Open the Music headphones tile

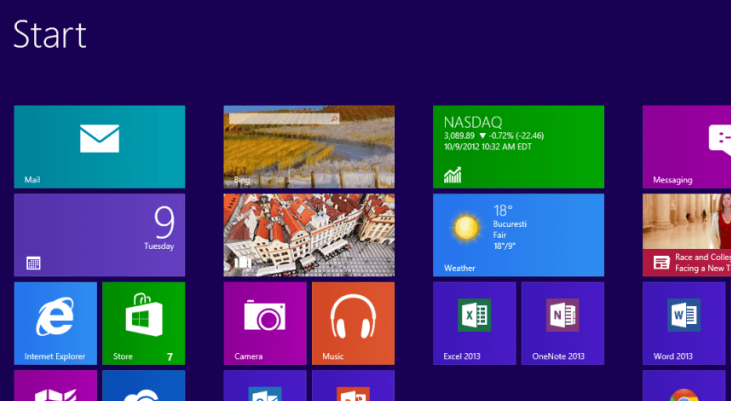pos(353,323)
